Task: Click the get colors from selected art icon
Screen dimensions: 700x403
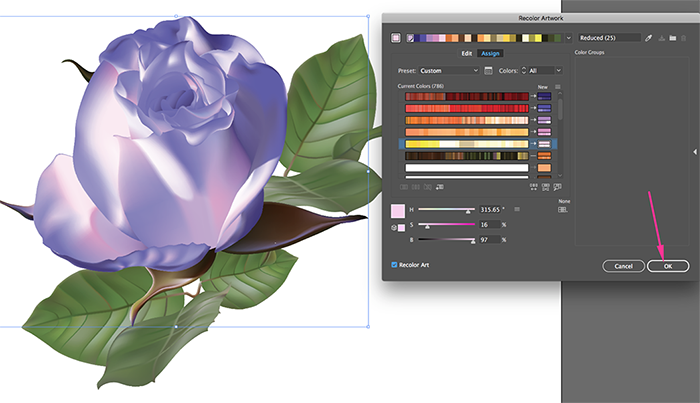Action: [x=398, y=38]
